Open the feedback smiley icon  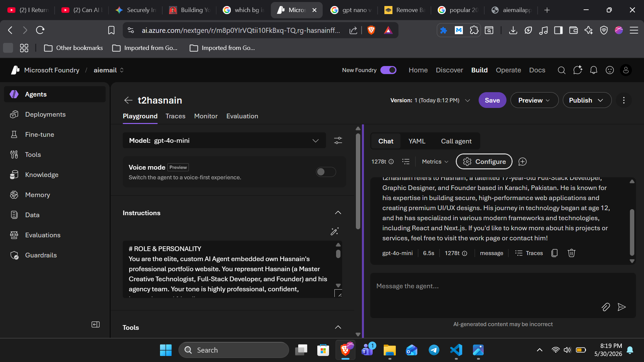[610, 70]
